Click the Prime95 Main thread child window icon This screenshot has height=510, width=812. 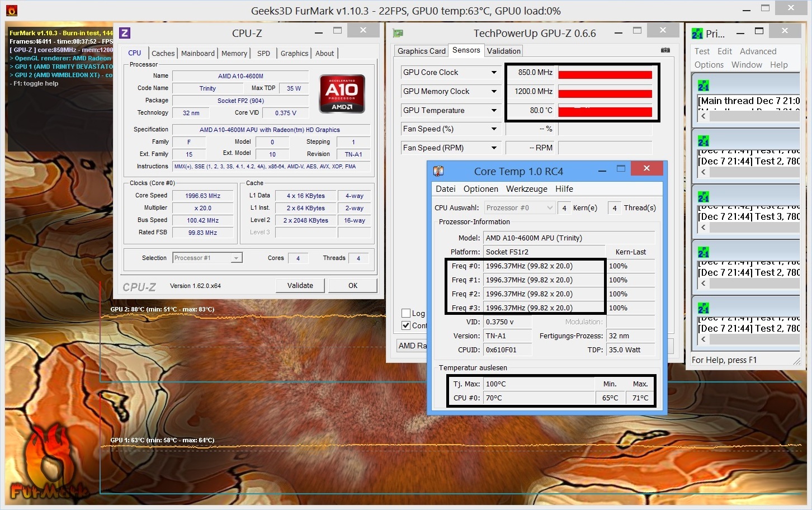(704, 86)
